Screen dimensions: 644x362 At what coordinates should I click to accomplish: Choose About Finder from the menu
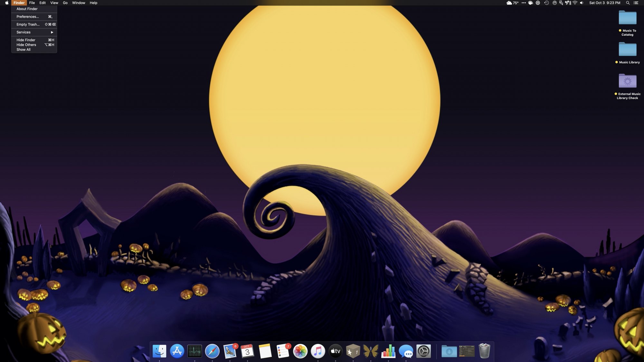point(34,9)
